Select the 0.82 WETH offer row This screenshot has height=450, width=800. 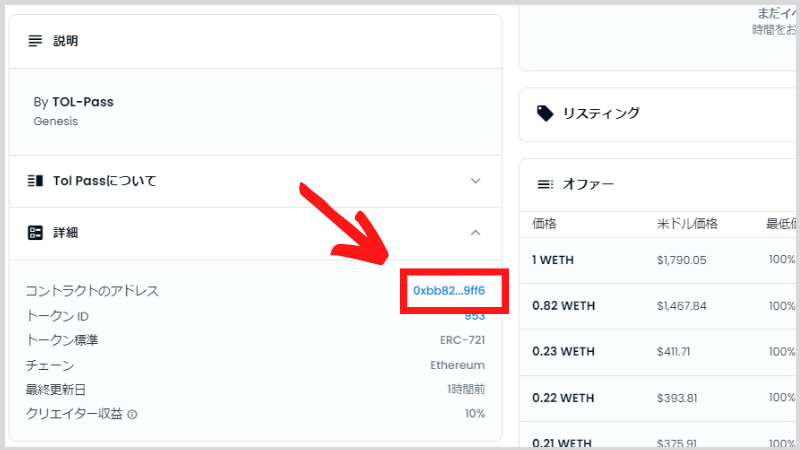pyautogui.click(x=659, y=306)
